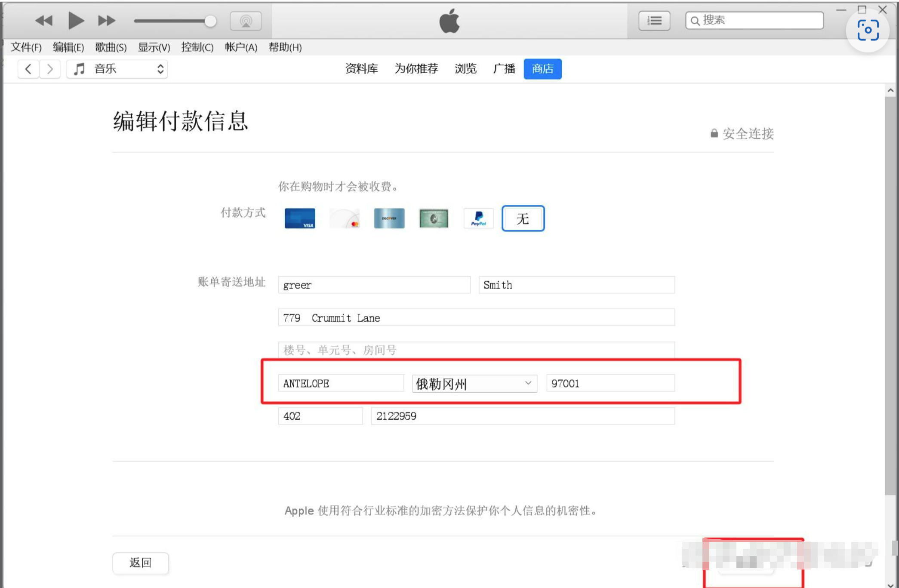Viewport: 899px width, 588px height.
Task: Open the 歌曲(S) menu
Action: (x=111, y=47)
